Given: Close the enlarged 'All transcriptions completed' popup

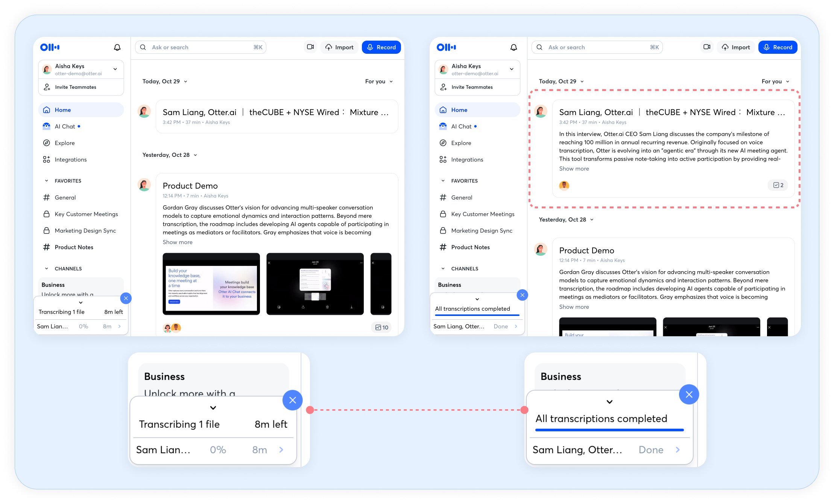Looking at the screenshot, I should (689, 395).
